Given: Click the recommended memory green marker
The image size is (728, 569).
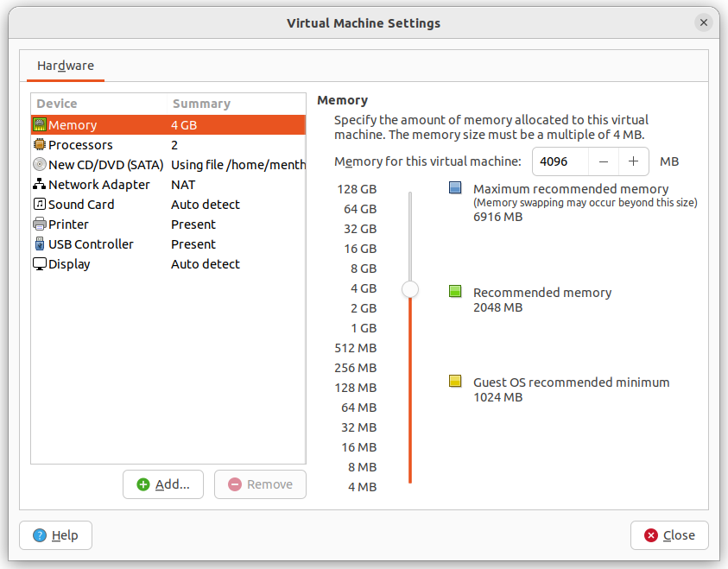Looking at the screenshot, I should tap(455, 291).
